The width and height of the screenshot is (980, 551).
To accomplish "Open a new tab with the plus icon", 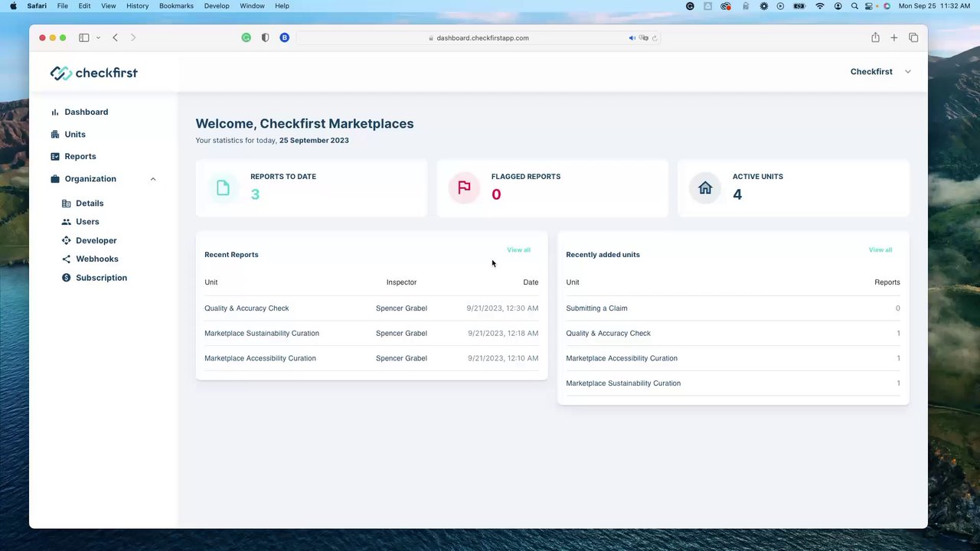I will [x=893, y=37].
